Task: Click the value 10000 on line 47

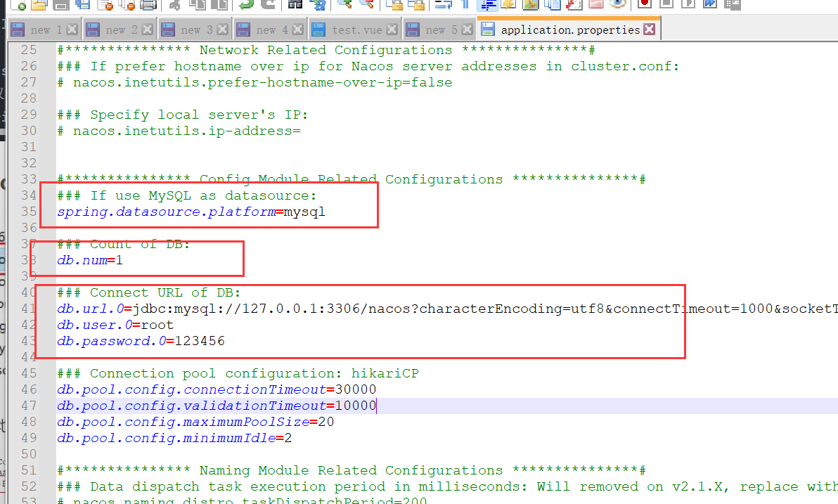Action: tap(356, 406)
